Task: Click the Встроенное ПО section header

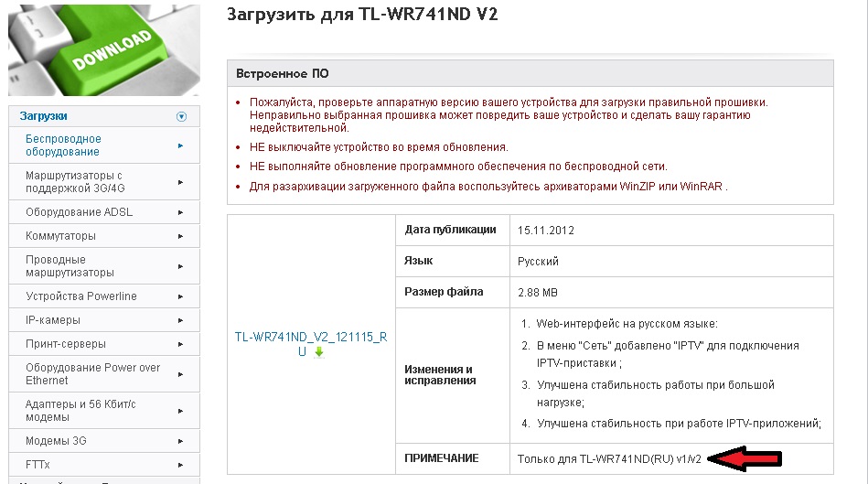Action: pyautogui.click(x=530, y=73)
